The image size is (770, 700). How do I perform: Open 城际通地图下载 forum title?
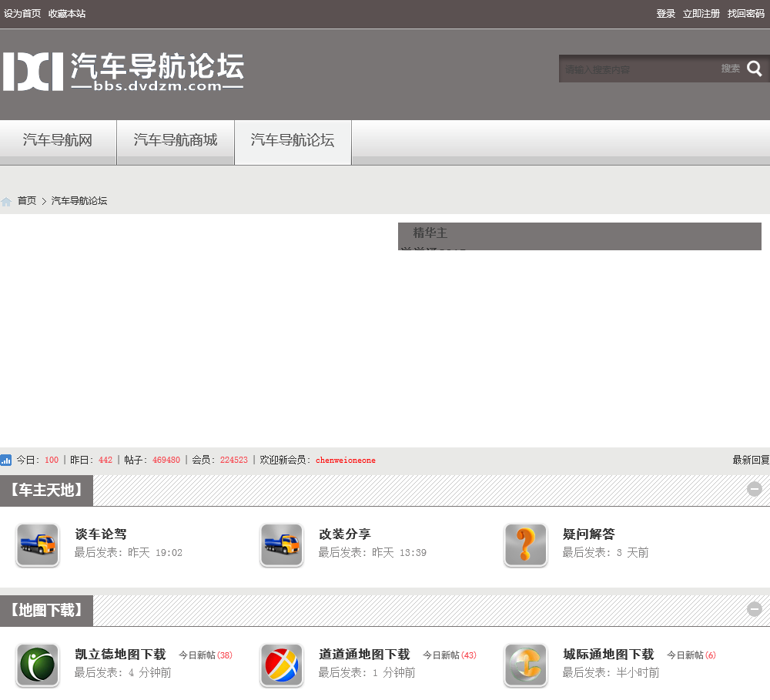pyautogui.click(x=608, y=655)
